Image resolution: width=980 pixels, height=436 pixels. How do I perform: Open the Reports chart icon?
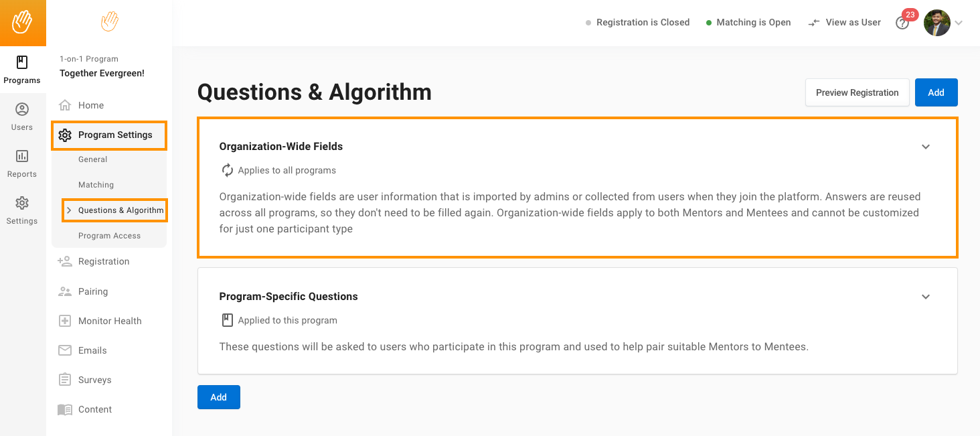pyautogui.click(x=22, y=157)
